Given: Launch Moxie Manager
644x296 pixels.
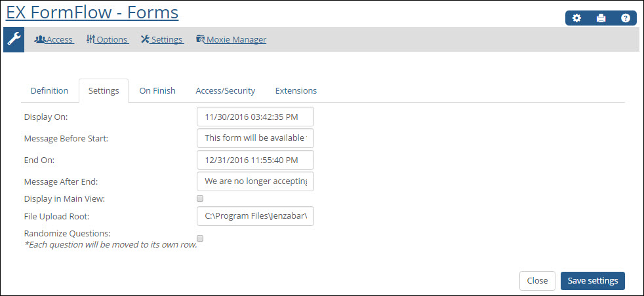Looking at the screenshot, I should (231, 40).
